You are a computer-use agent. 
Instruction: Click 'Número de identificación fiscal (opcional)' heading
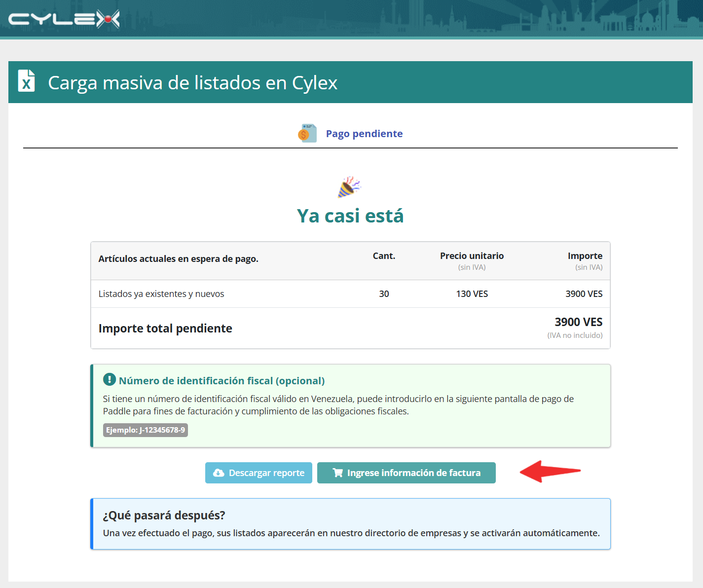point(222,381)
